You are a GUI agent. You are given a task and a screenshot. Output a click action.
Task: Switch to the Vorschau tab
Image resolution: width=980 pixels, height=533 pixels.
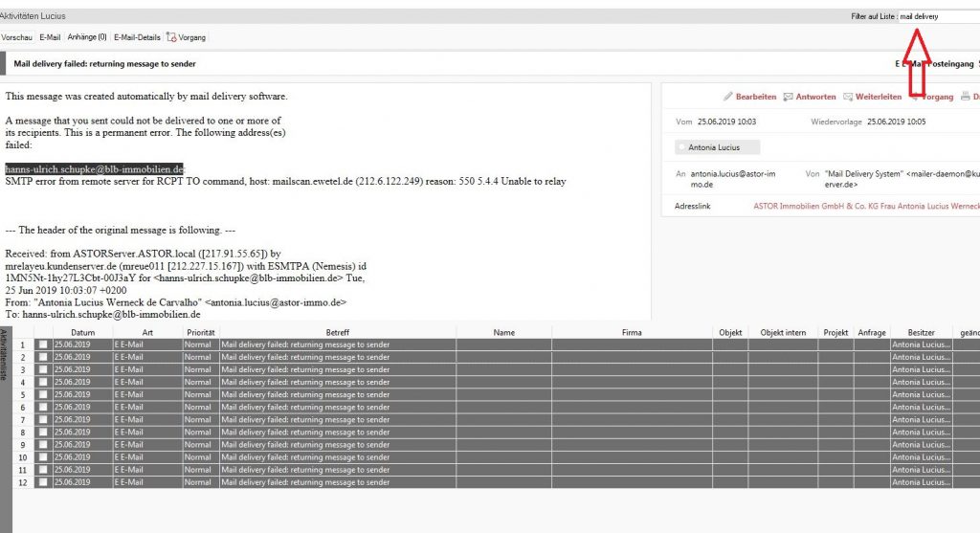coord(16,37)
